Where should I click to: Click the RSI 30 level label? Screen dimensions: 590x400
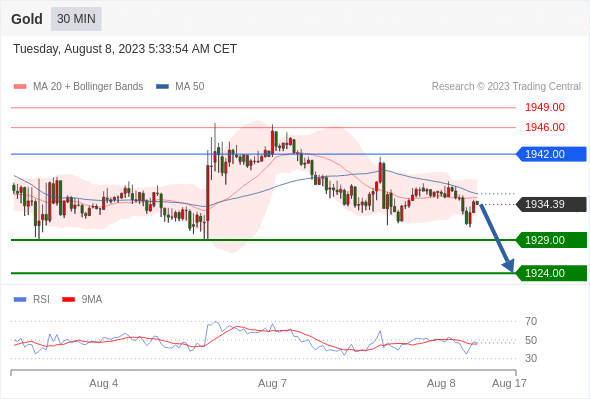(531, 358)
